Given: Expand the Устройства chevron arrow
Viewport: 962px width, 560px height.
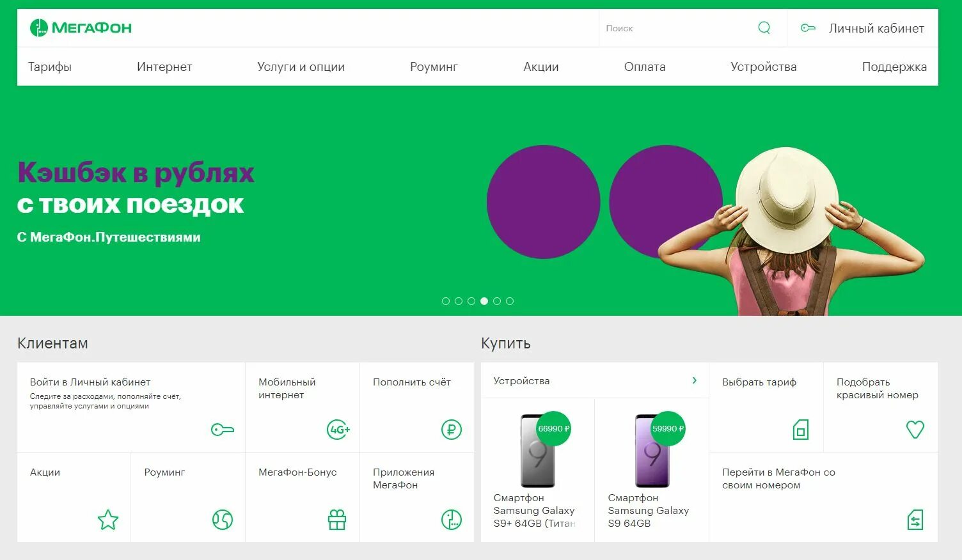Looking at the screenshot, I should [695, 380].
